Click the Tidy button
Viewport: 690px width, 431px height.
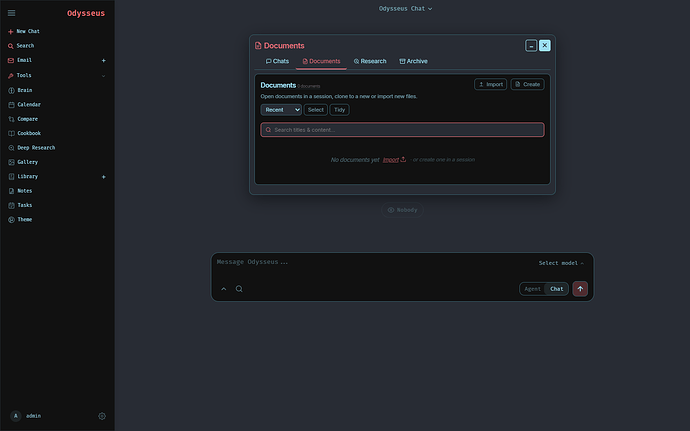(x=339, y=110)
